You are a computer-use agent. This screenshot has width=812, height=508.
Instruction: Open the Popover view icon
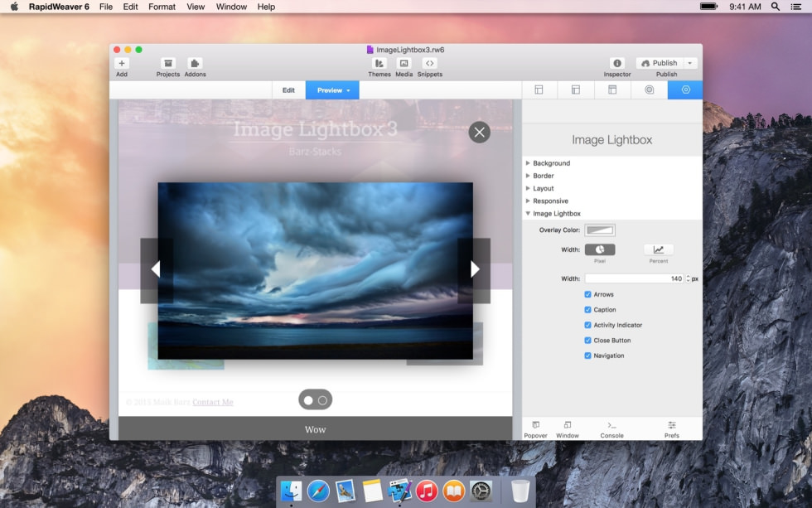click(x=535, y=425)
